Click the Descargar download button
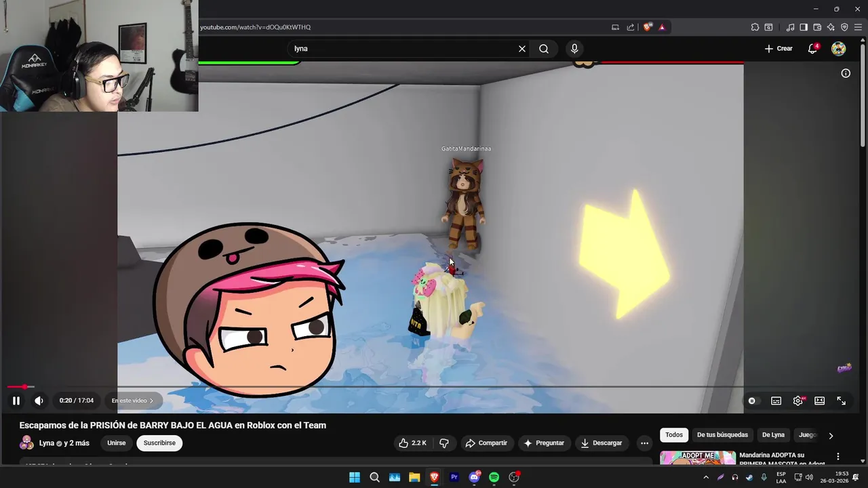The width and height of the screenshot is (868, 488). coord(601,443)
